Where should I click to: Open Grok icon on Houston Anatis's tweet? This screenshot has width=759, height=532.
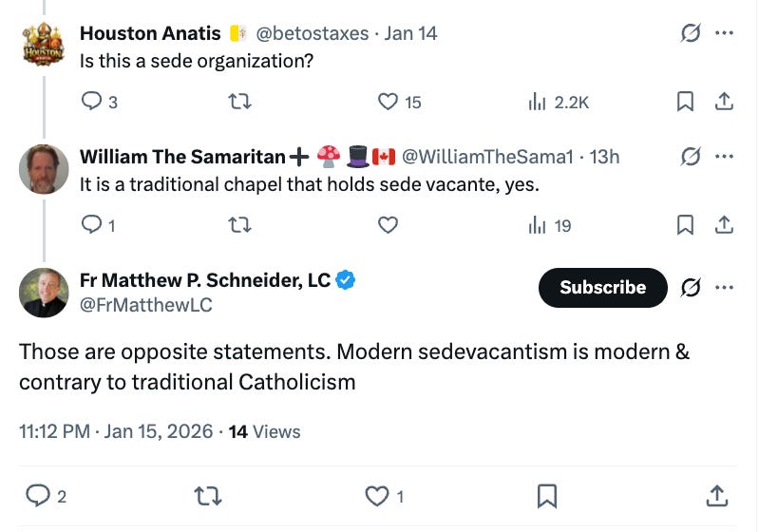tap(691, 33)
